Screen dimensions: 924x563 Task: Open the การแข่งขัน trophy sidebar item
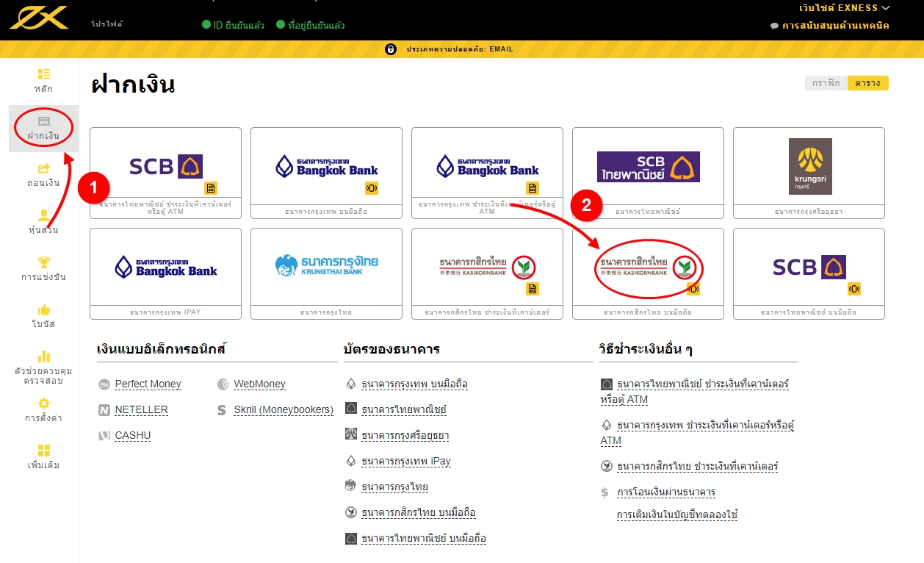click(x=43, y=269)
